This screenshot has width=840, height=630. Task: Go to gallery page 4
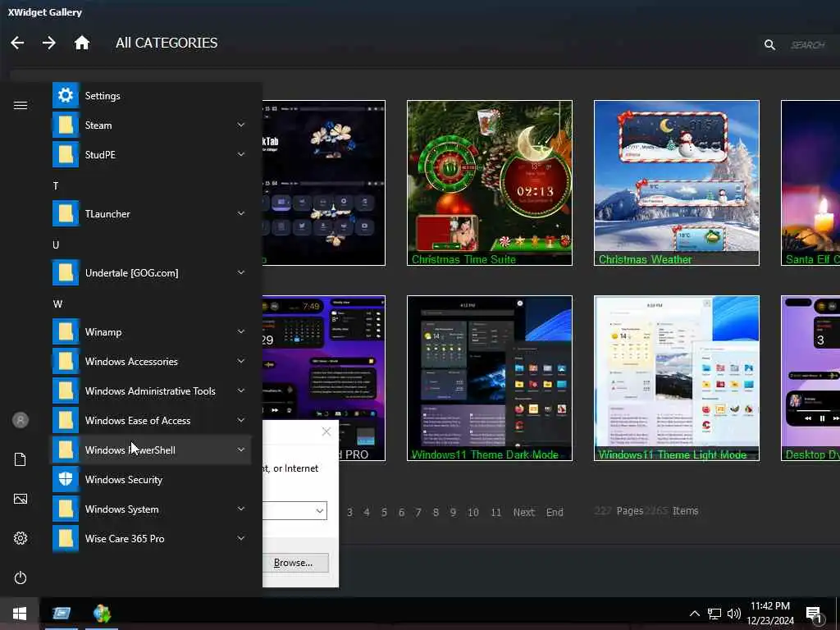coord(367,512)
